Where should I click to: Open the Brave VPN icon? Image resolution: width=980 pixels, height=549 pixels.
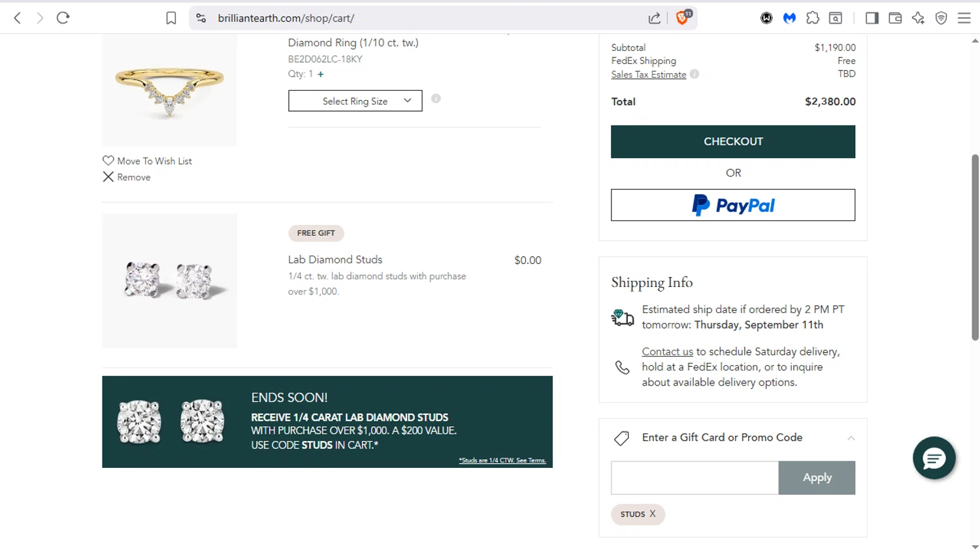(x=941, y=18)
